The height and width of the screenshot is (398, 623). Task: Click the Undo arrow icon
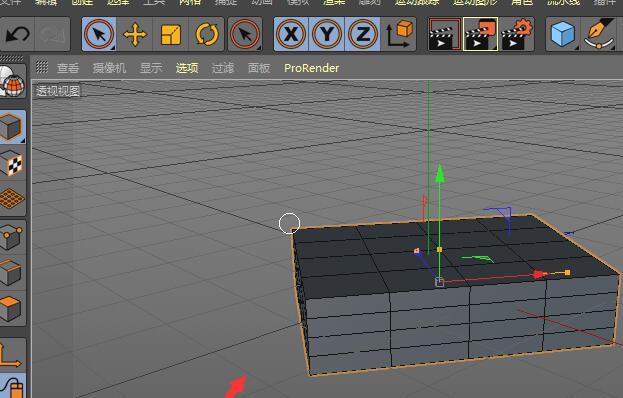tap(17, 34)
